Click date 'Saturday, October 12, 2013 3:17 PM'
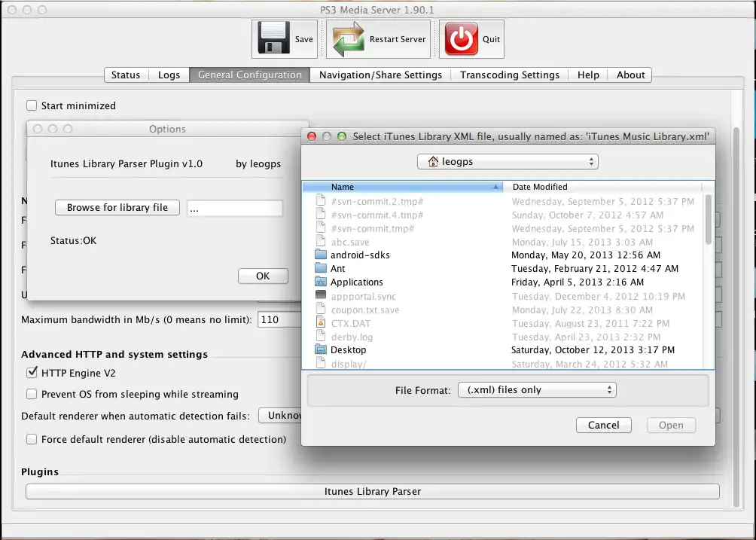The width and height of the screenshot is (756, 540). pyautogui.click(x=593, y=349)
